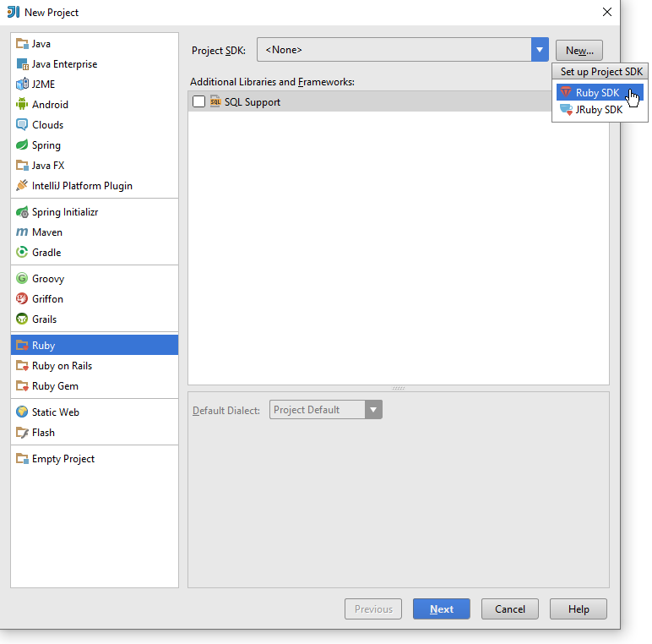Choose the Griffon icon
Image resolution: width=652 pixels, height=644 pixels.
pos(22,298)
